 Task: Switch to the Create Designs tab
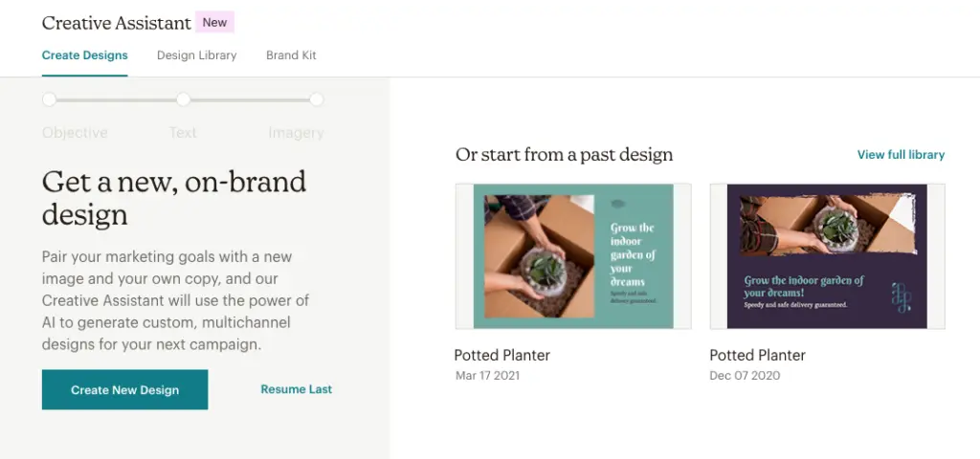84,55
